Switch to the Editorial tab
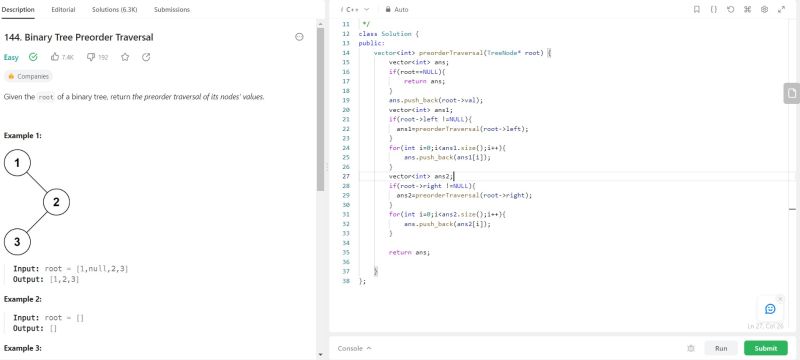The image size is (800, 360). (x=63, y=9)
